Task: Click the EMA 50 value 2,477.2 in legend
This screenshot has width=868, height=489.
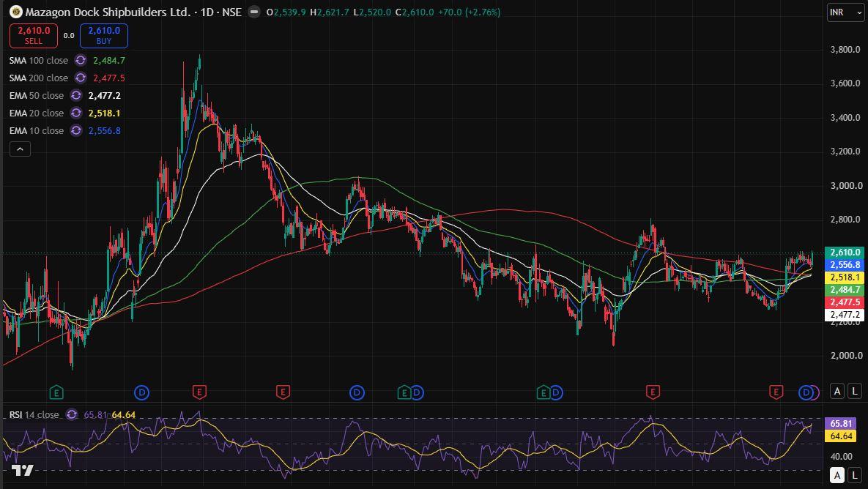Action: (105, 96)
